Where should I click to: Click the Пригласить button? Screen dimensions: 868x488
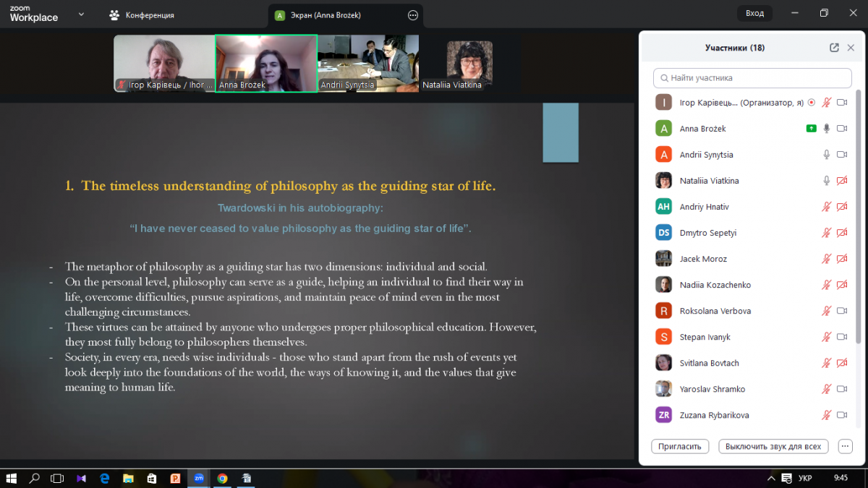680,446
